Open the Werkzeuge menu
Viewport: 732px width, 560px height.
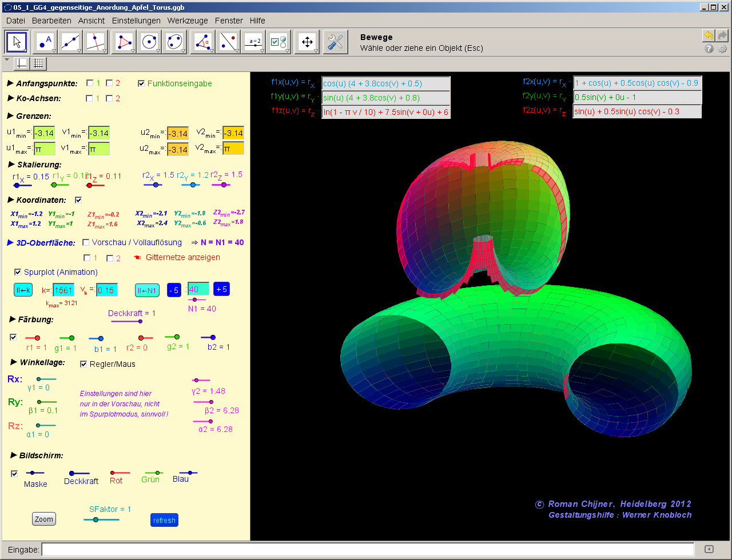(x=188, y=20)
